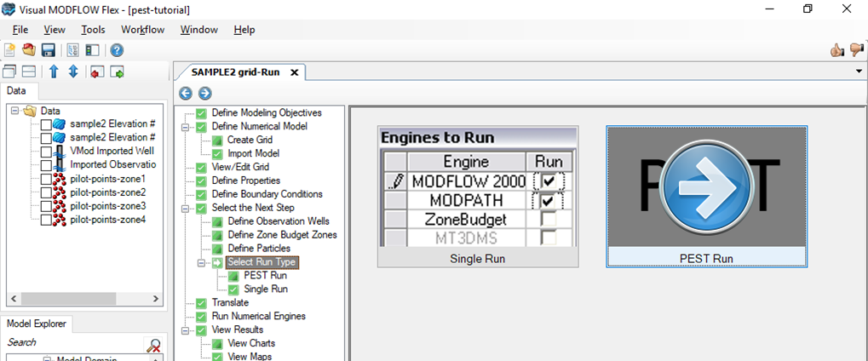Image resolution: width=868 pixels, height=361 pixels.
Task: Check the pilot-points-zone3 checkbox
Action: tap(47, 207)
